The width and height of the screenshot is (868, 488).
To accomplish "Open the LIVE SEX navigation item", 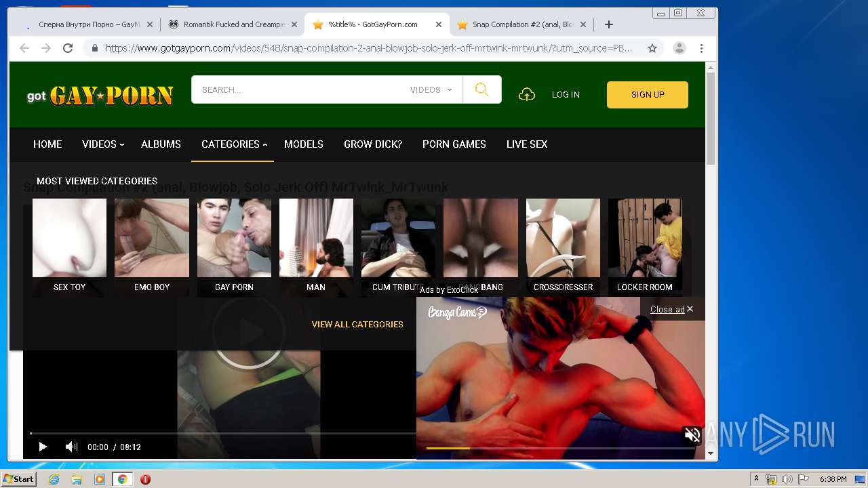I will (x=527, y=144).
